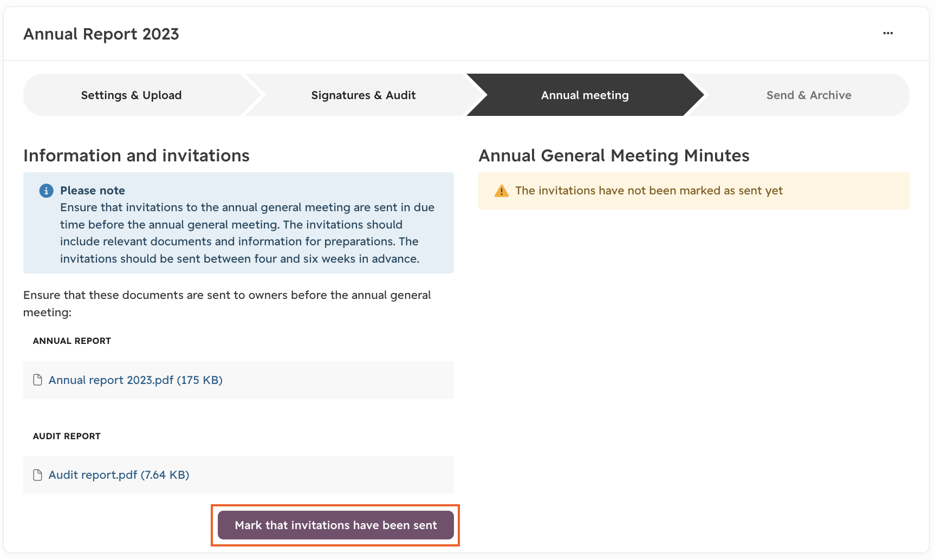
Task: Click the file icon next to Audit report.pdf
Action: click(x=37, y=475)
